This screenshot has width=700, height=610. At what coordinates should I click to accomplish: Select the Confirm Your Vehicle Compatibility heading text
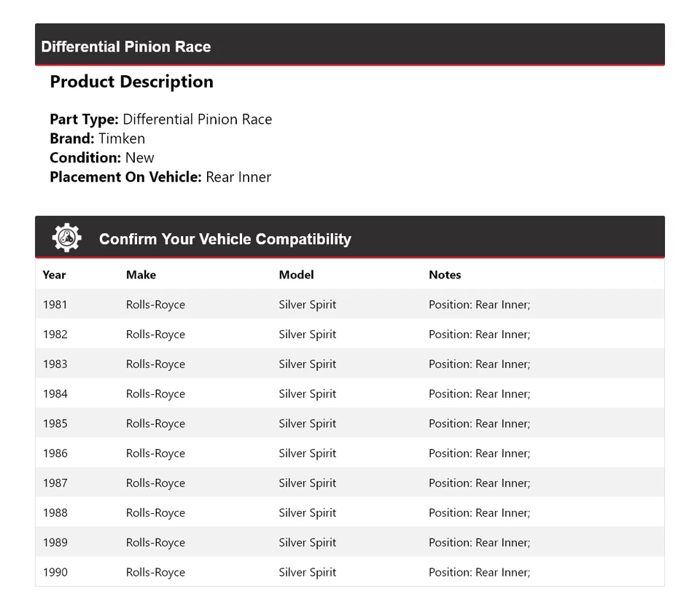point(225,239)
